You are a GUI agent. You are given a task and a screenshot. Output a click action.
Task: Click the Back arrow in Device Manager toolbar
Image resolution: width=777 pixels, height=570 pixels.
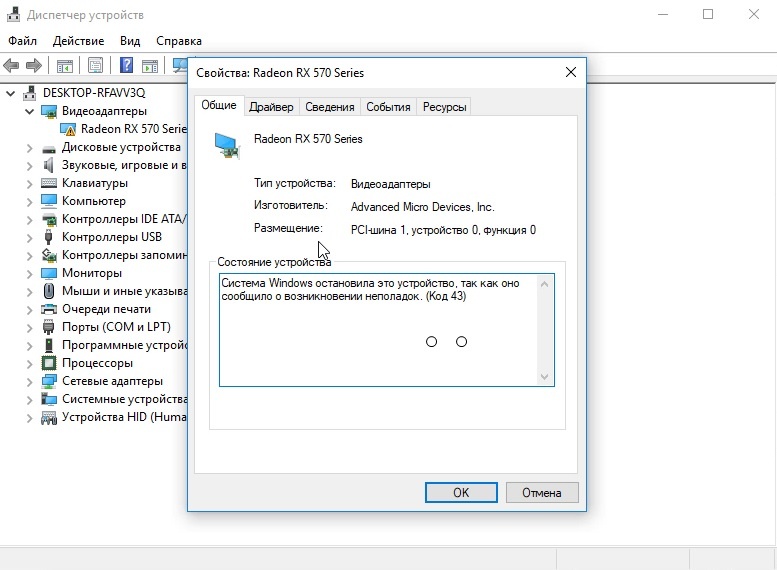point(11,65)
